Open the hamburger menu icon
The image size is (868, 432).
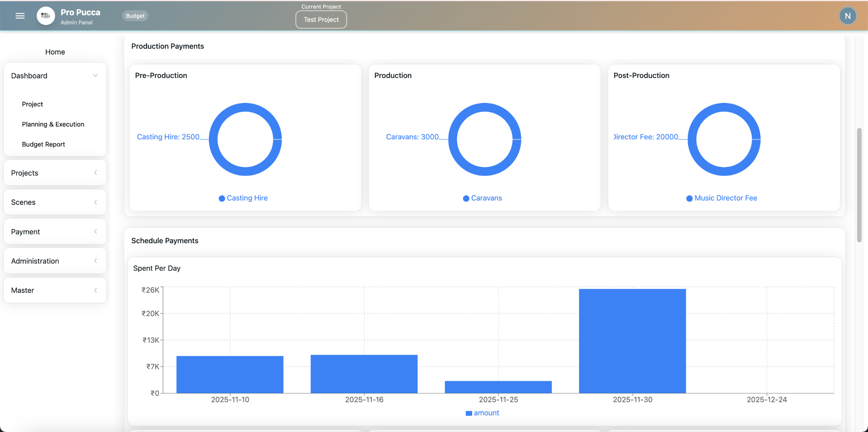pyautogui.click(x=20, y=16)
